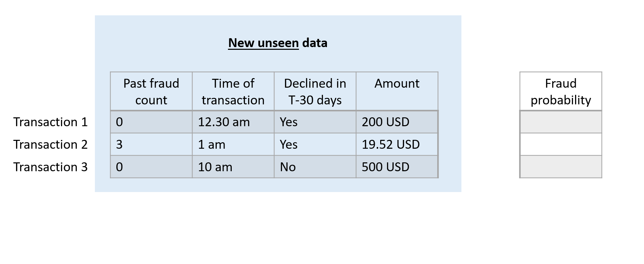The width and height of the screenshot is (644, 264).
Task: Click the 'Transaction 2' row label
Action: (x=51, y=145)
